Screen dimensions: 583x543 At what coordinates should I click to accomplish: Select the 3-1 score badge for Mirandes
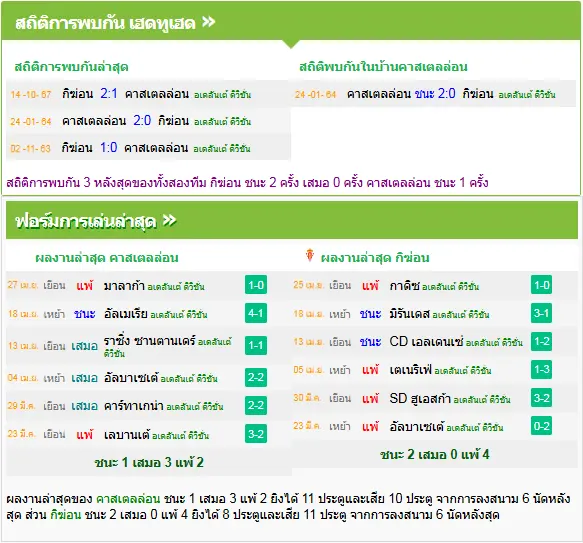click(x=541, y=313)
